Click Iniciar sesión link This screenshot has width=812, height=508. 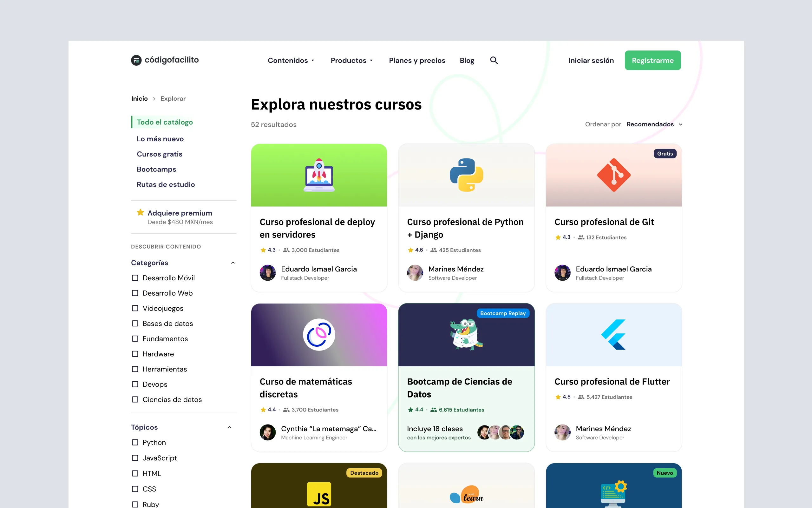(x=591, y=60)
